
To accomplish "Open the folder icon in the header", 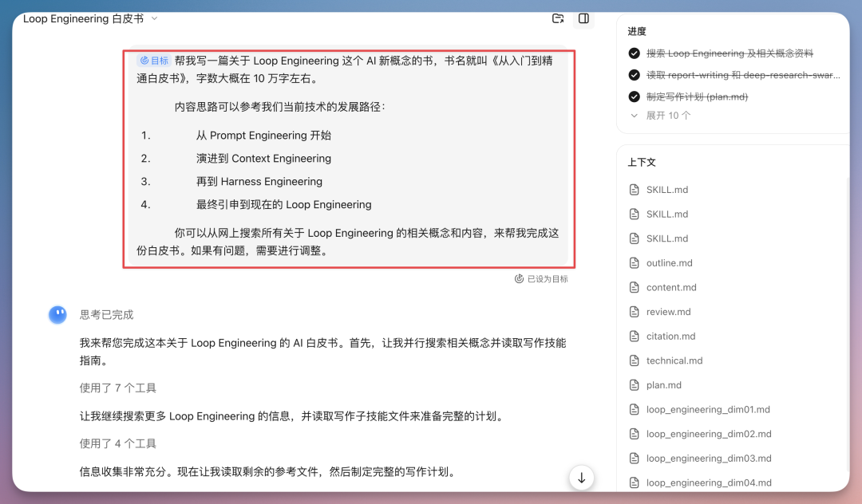I will [557, 18].
